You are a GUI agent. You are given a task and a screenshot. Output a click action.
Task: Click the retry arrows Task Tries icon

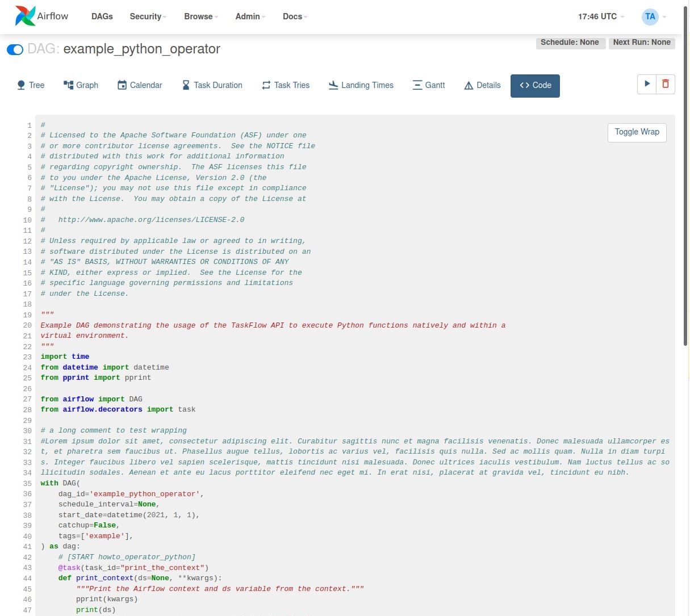266,85
